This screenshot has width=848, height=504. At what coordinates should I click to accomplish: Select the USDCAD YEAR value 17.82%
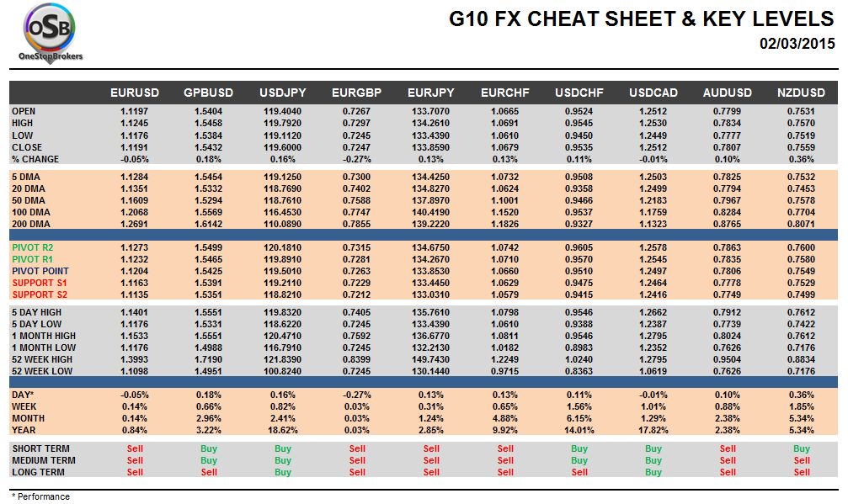click(x=653, y=430)
